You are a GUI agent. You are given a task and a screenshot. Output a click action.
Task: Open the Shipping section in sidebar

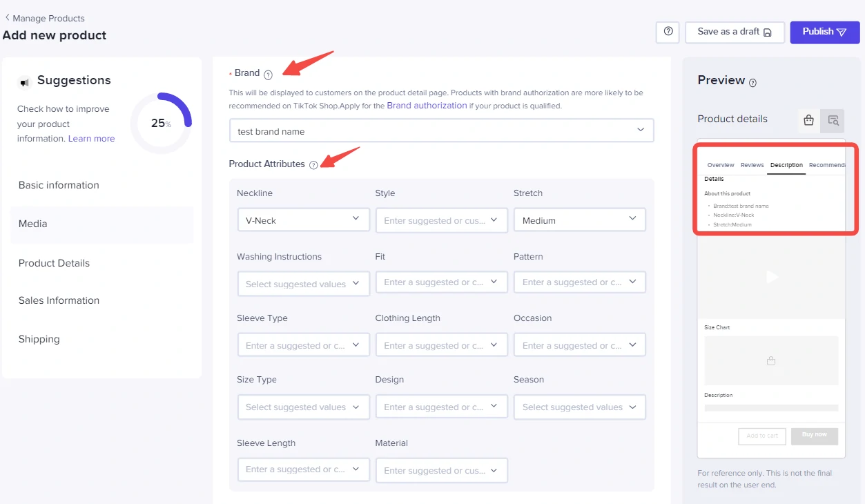click(x=39, y=339)
